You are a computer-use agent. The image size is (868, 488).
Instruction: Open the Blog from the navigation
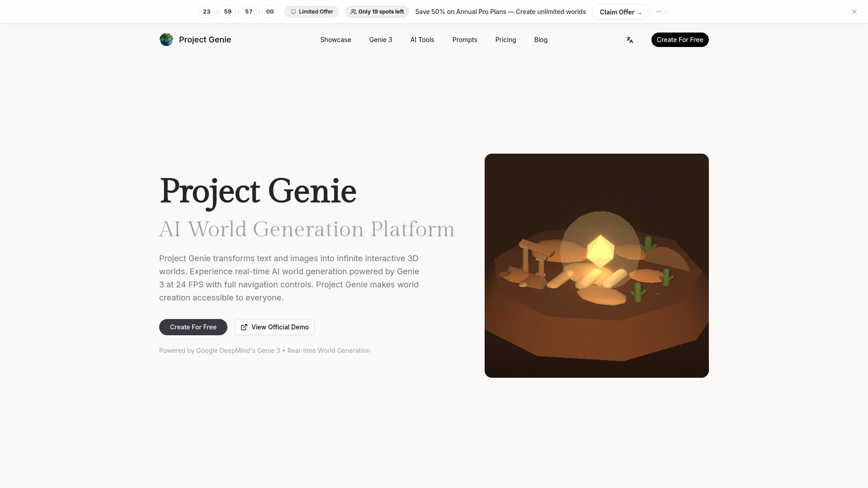coord(541,40)
